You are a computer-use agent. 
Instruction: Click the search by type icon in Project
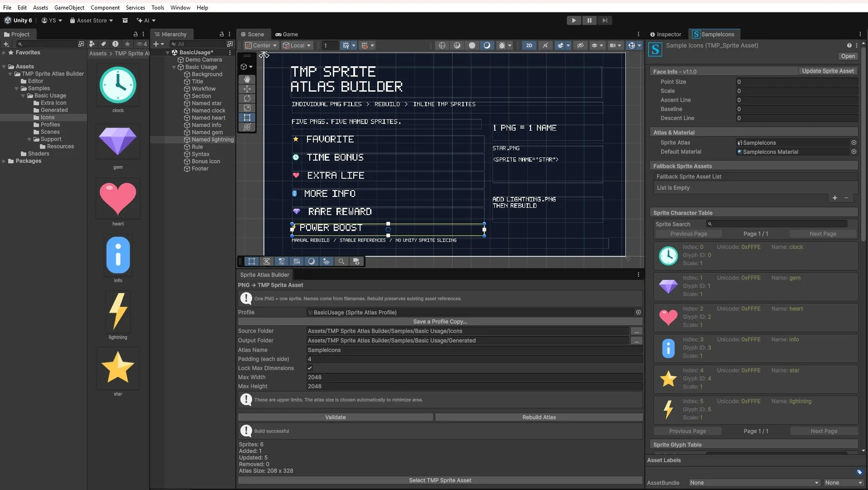(x=92, y=44)
